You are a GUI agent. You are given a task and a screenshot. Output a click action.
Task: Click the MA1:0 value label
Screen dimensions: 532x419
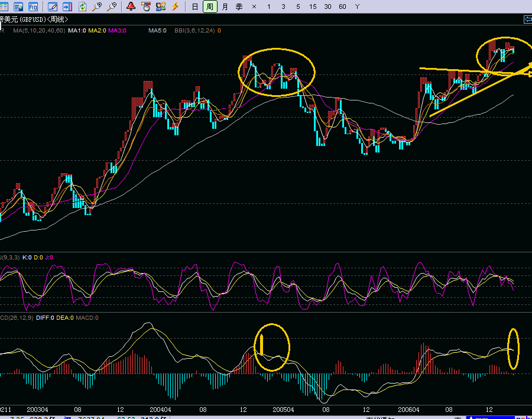77,31
